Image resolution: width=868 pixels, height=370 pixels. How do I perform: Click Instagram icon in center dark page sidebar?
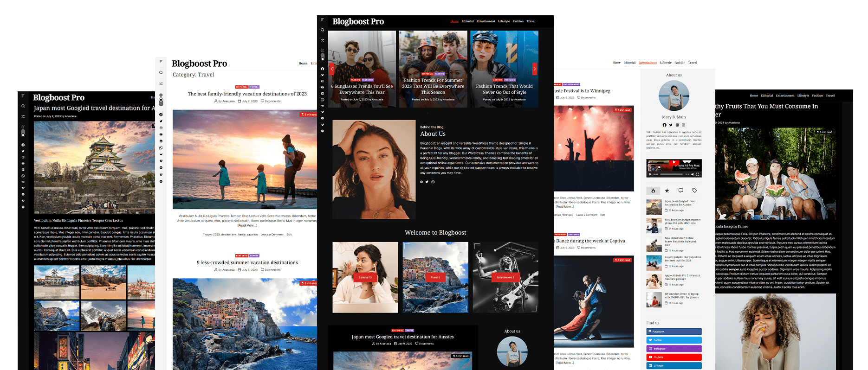(x=322, y=81)
